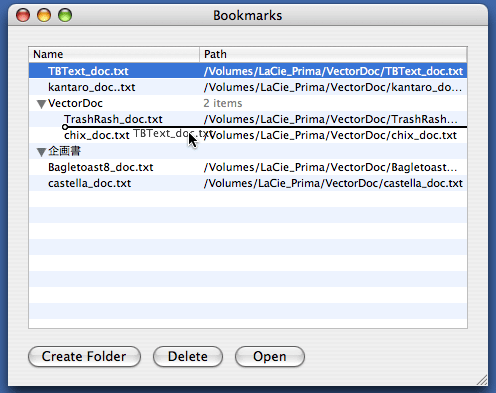Zoom the Bookmarks window with green button
This screenshot has width=496, height=393.
65,15
